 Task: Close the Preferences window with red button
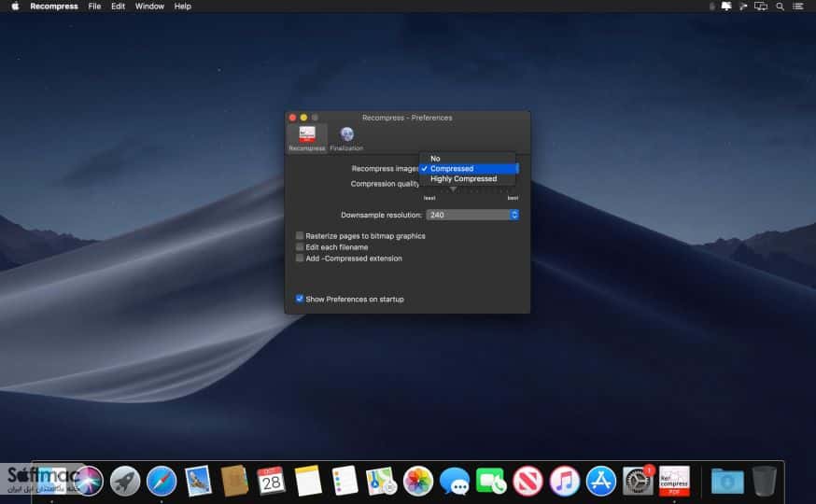(x=292, y=118)
